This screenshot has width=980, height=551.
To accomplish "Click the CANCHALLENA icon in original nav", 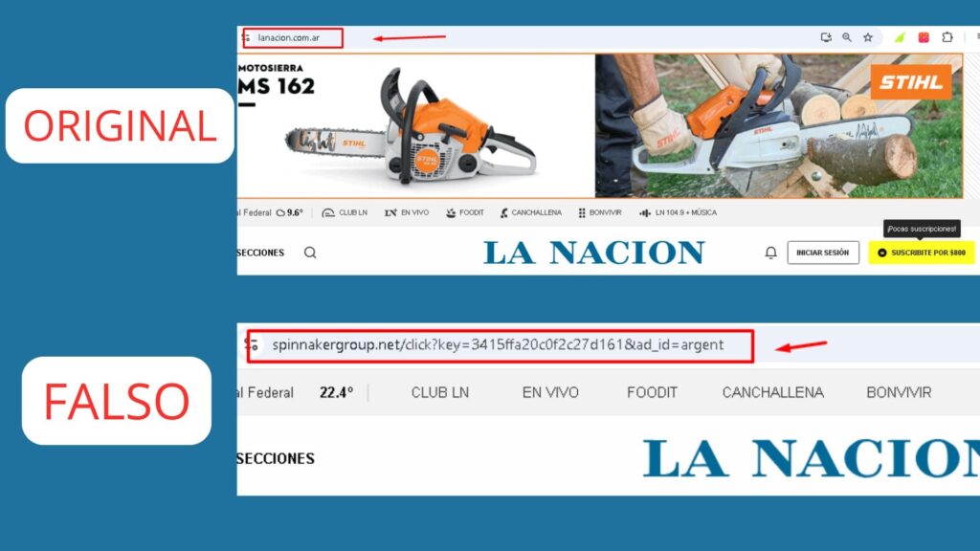I will point(503,213).
